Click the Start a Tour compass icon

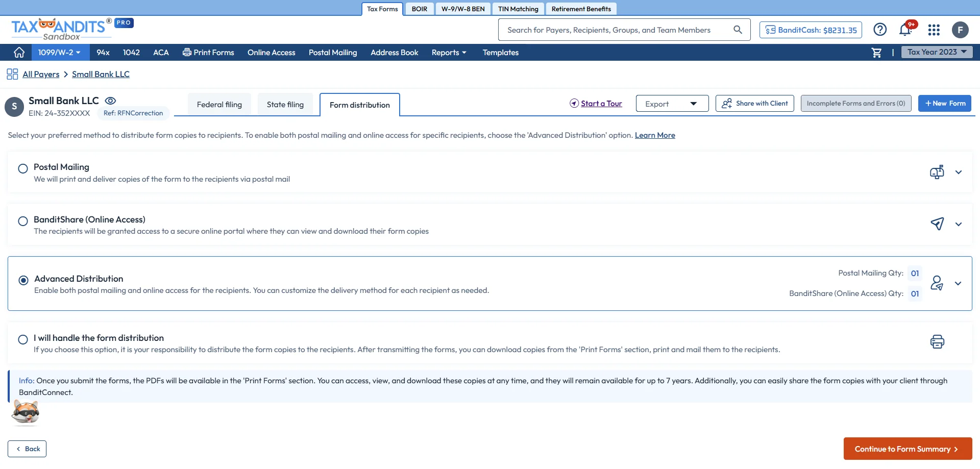[574, 104]
